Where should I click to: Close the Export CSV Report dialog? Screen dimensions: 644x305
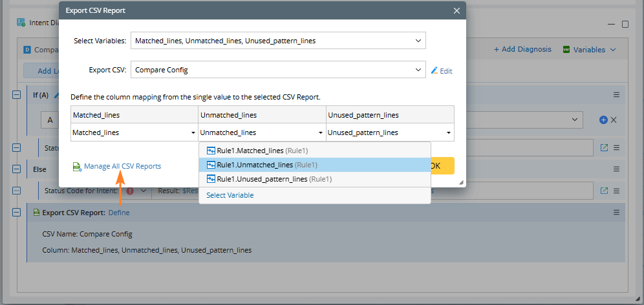[456, 10]
